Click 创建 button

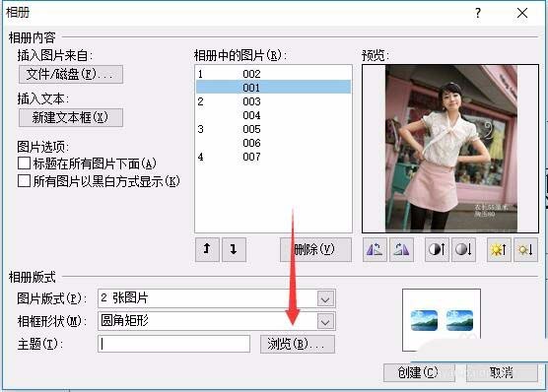(x=419, y=372)
